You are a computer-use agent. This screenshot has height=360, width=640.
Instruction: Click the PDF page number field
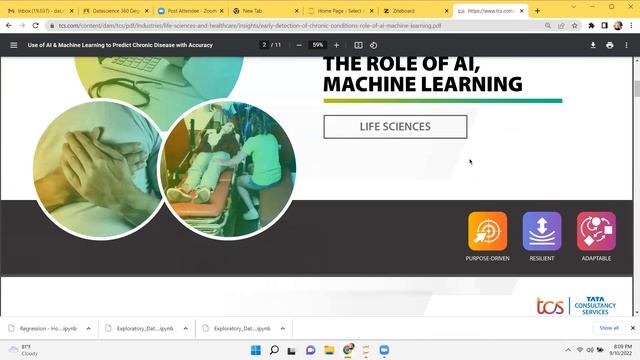pyautogui.click(x=264, y=45)
